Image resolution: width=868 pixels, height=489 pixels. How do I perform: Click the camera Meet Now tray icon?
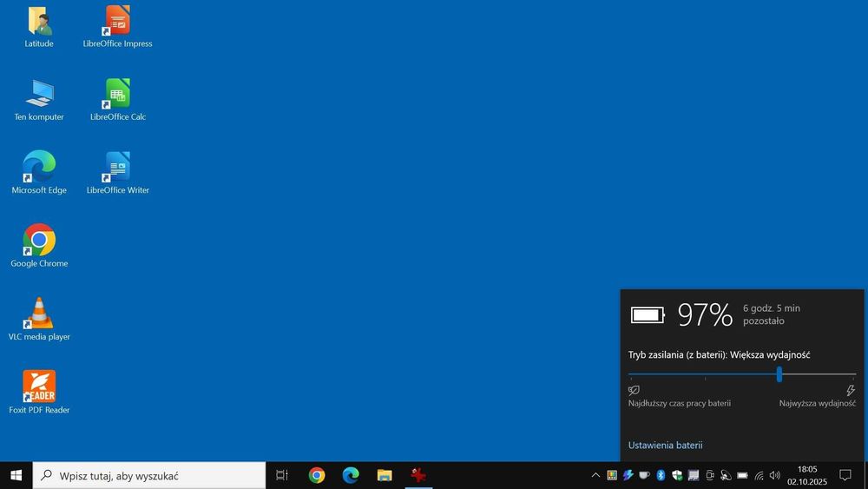710,475
